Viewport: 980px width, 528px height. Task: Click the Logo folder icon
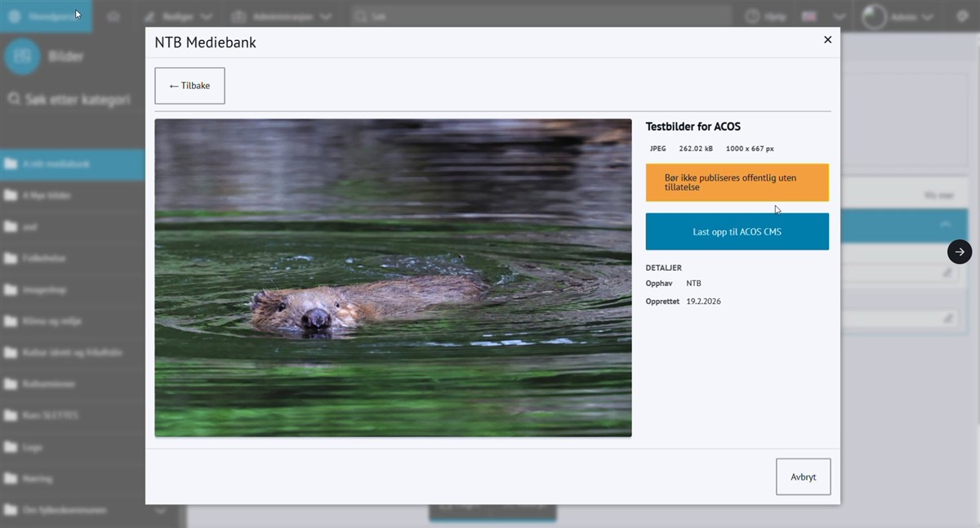pos(11,447)
